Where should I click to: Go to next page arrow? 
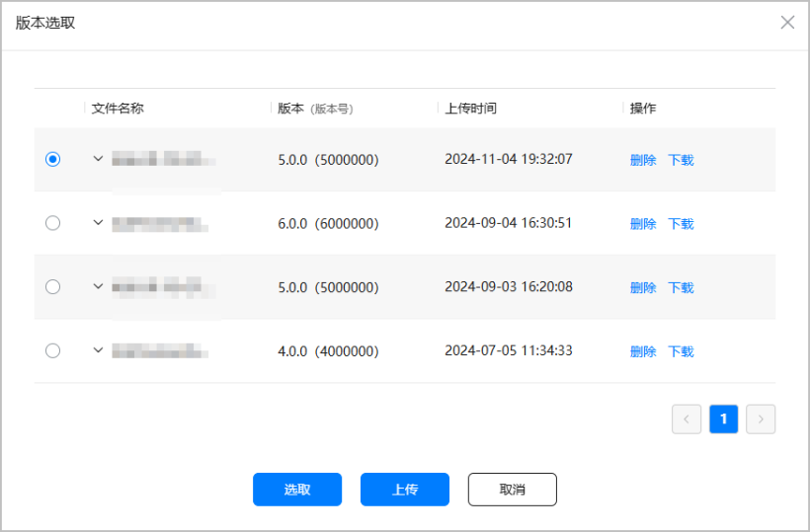[761, 419]
